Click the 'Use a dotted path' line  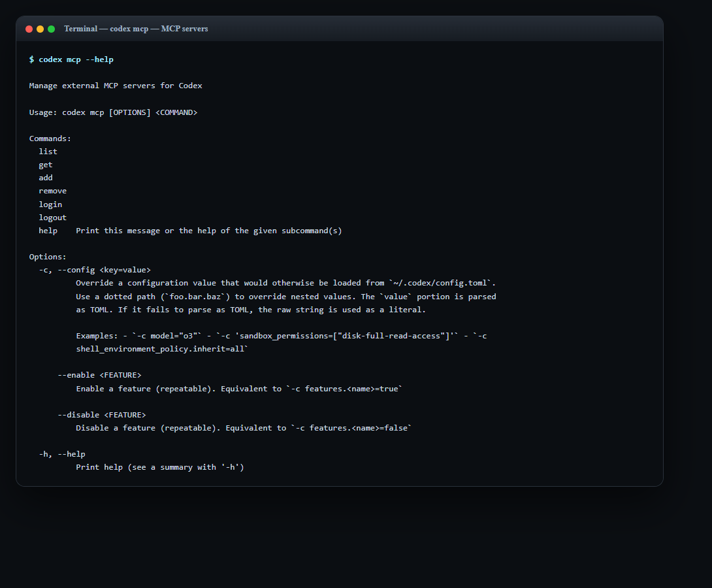pyautogui.click(x=286, y=297)
